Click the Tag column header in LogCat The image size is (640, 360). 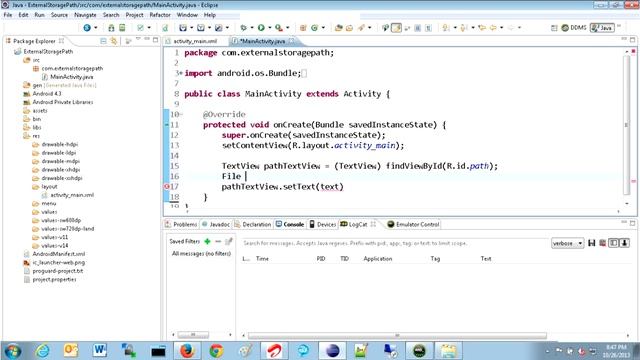[435, 259]
